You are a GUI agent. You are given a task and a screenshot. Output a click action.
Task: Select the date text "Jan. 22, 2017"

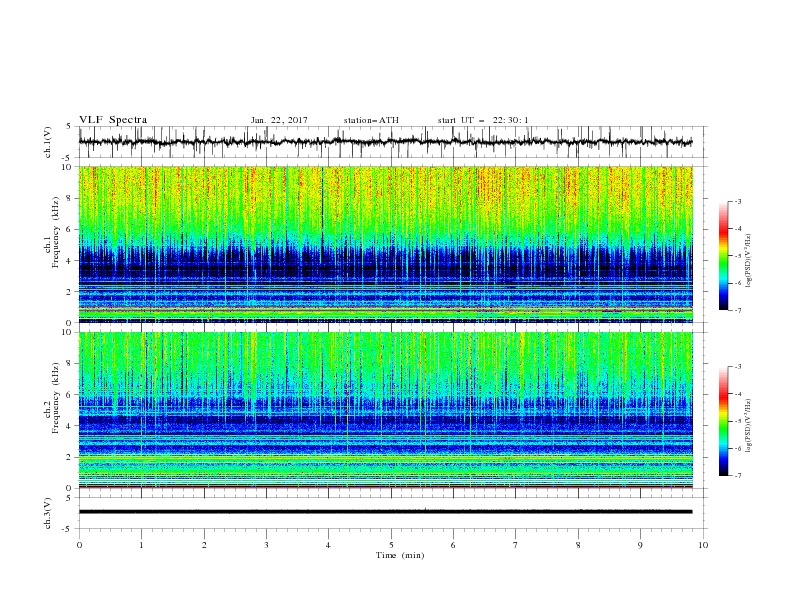point(279,120)
